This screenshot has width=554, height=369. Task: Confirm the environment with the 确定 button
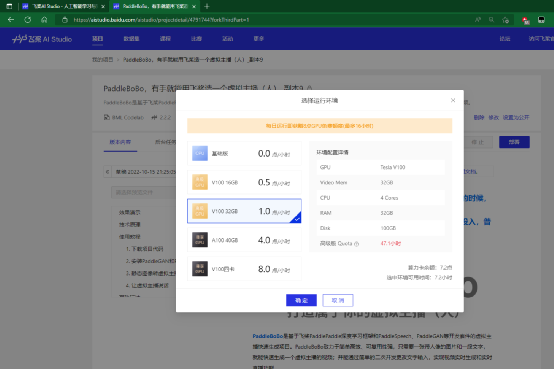301,300
